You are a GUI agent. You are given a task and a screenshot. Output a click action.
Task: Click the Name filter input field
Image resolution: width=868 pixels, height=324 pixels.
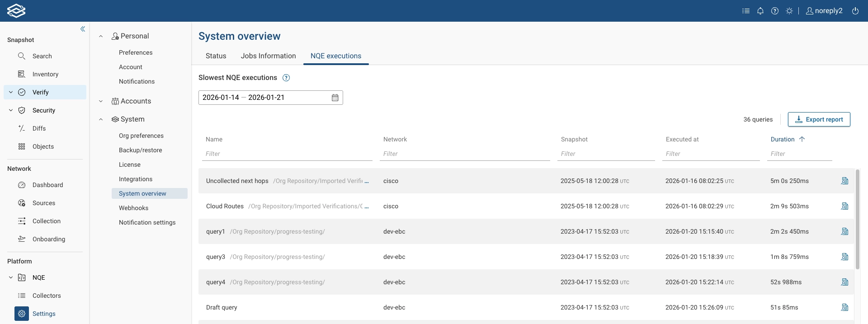[287, 154]
